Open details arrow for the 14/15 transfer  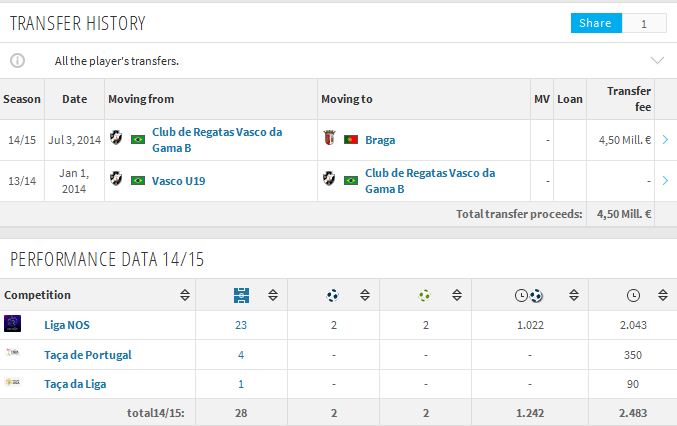(x=665, y=140)
